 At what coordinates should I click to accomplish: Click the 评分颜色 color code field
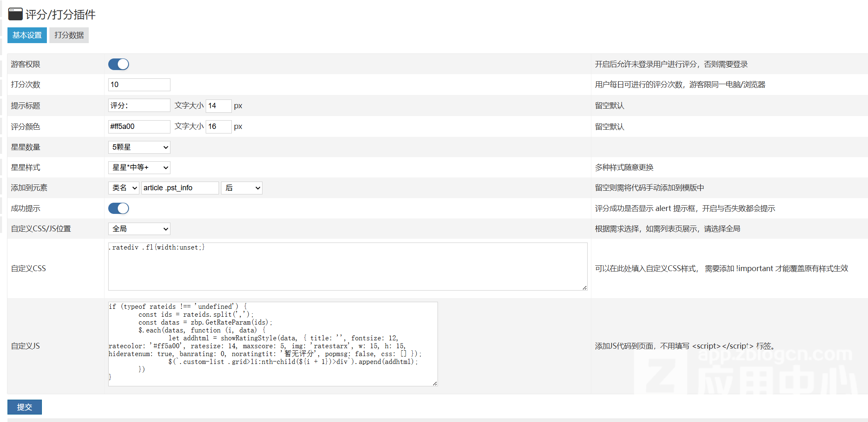pos(139,126)
